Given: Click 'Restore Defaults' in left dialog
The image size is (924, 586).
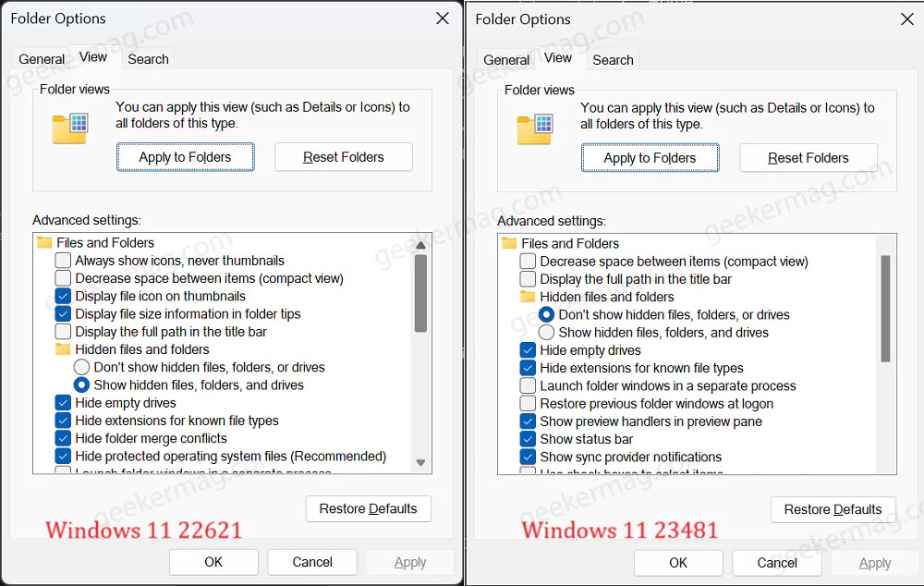Looking at the screenshot, I should click(x=369, y=508).
